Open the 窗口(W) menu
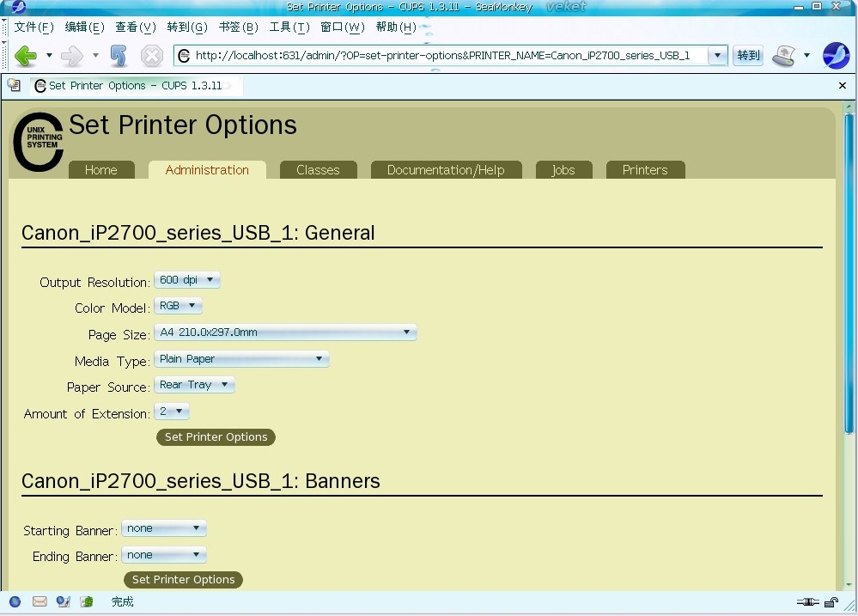This screenshot has width=858, height=616. coord(343,27)
